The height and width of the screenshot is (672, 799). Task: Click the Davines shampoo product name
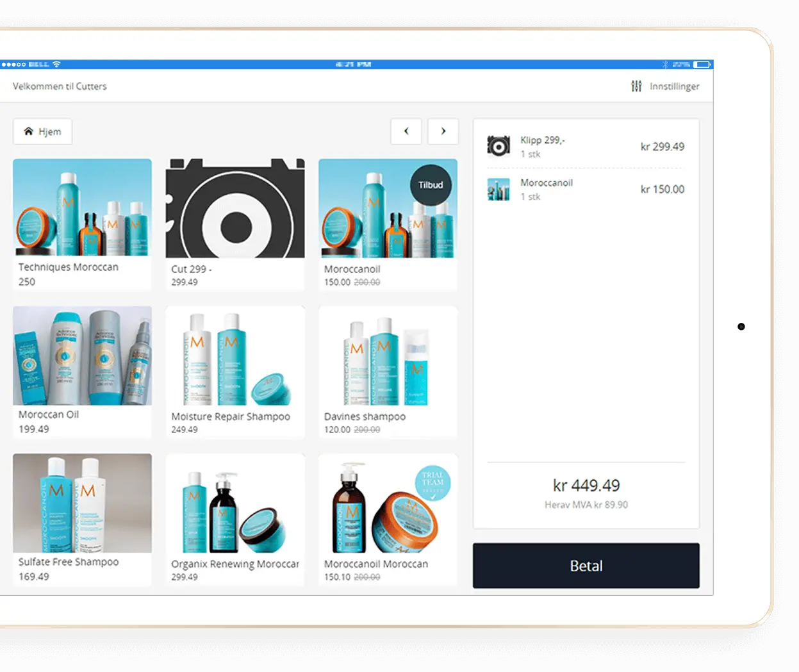click(365, 416)
